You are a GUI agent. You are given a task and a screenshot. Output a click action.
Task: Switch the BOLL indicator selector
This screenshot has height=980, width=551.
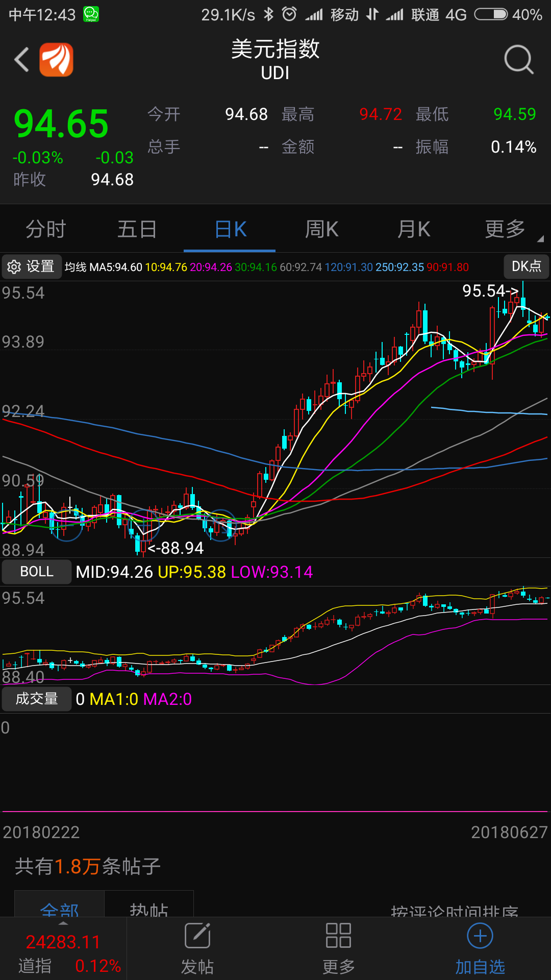(x=37, y=572)
